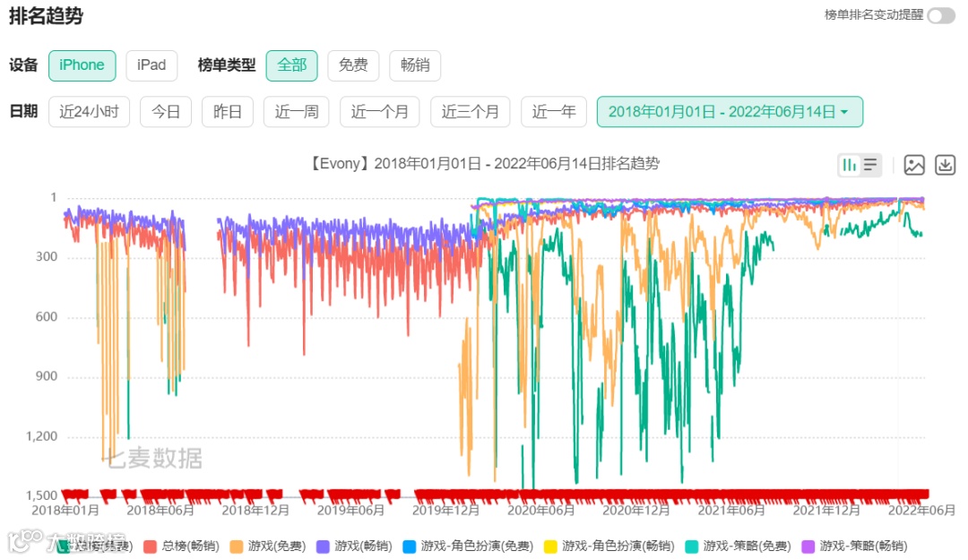Toggle the 总榜(畅销) red legend swatch
Screen dimensions: 968x560
pos(150,547)
